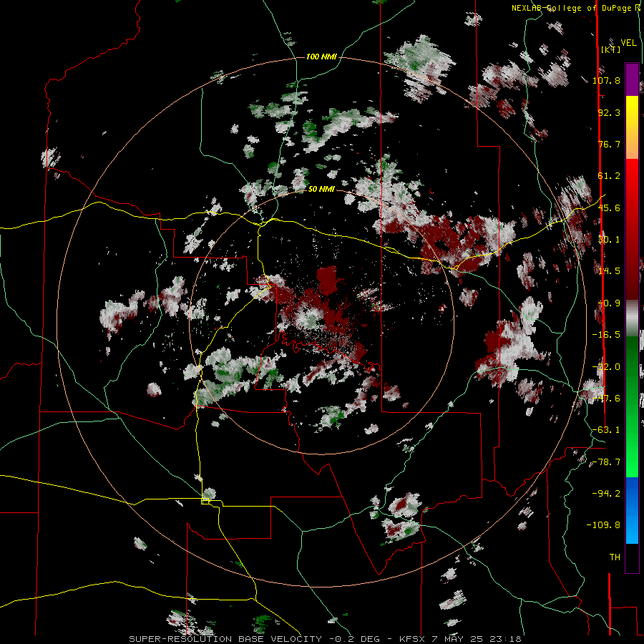Click the -16.5 velocity scale value
Image resolution: width=644 pixels, height=644 pixels.
point(606,335)
